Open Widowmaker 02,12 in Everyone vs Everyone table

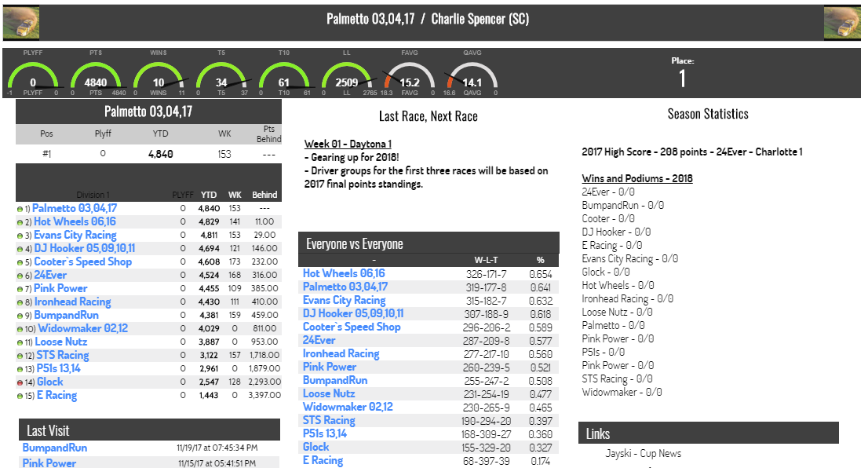point(348,407)
